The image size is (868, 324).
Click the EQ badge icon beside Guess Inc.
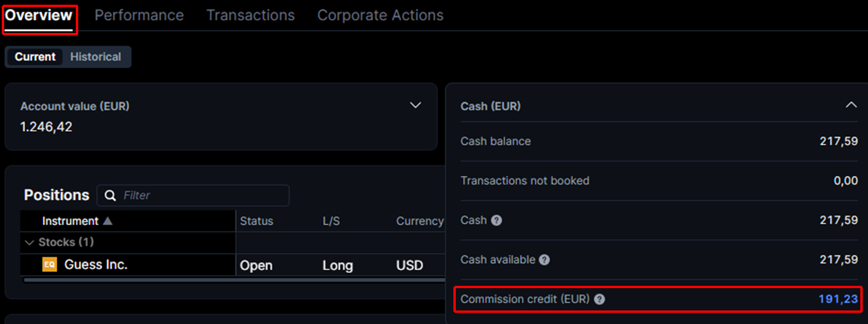[49, 265]
